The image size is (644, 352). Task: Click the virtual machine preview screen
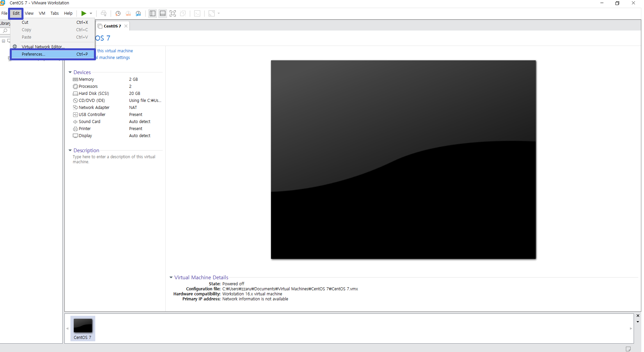pyautogui.click(x=404, y=160)
